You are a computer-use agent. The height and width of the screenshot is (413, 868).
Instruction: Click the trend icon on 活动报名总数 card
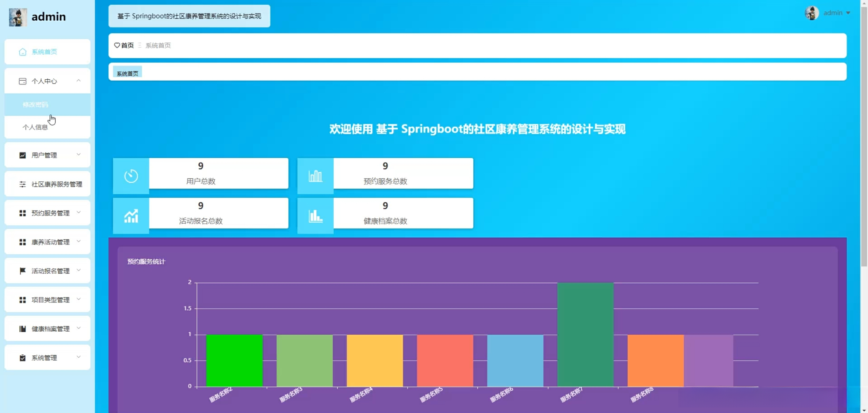pos(131,216)
